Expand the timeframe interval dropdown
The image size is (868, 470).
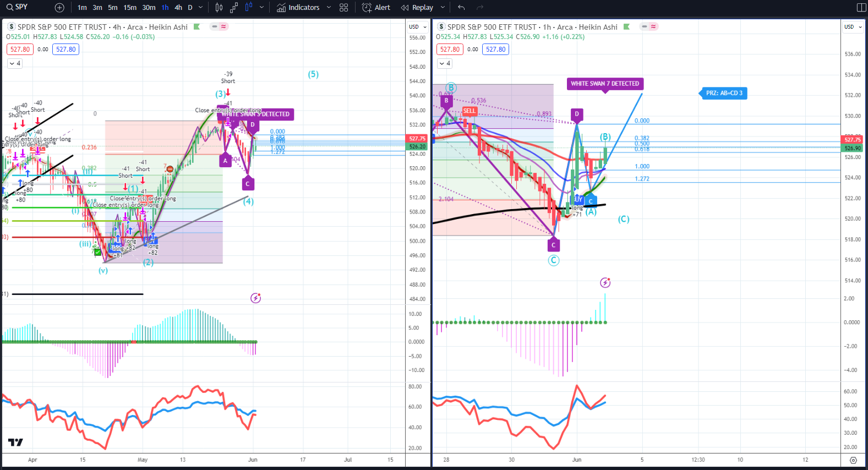coord(200,8)
